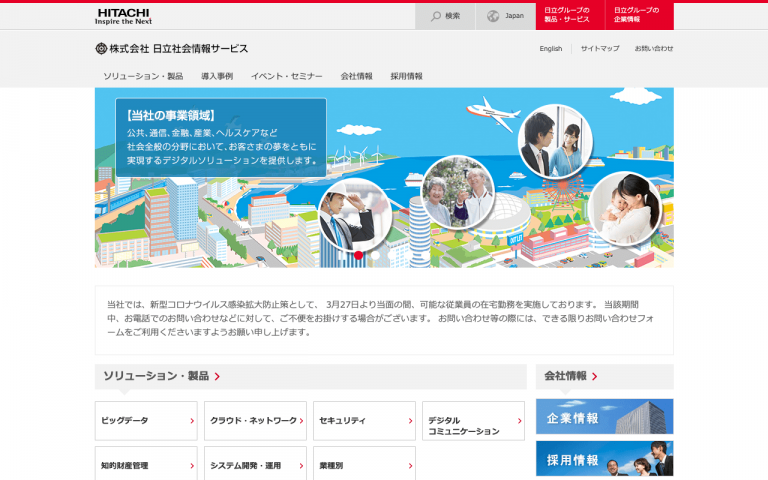The width and height of the screenshot is (768, 480).
Task: Open the 会社情報 sidebar heading
Action: point(566,376)
